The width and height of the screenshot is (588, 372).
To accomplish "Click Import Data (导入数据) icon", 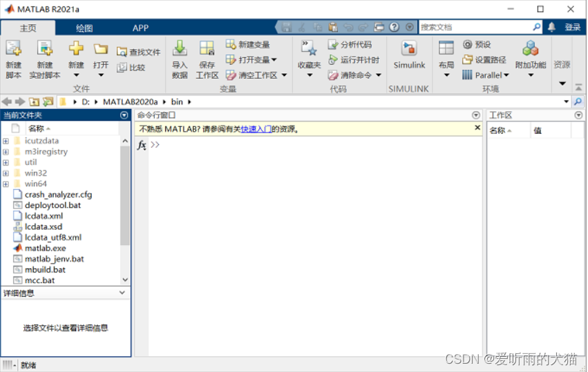I will click(180, 49).
